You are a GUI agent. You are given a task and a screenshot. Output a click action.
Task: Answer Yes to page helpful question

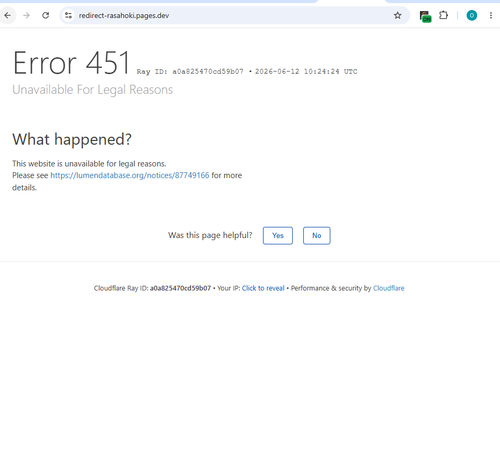tap(278, 236)
